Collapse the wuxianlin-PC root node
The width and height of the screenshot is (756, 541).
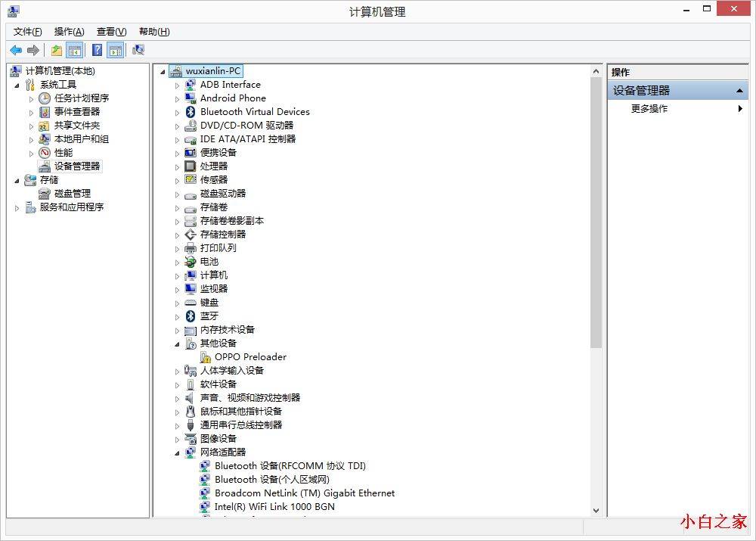pyautogui.click(x=163, y=72)
